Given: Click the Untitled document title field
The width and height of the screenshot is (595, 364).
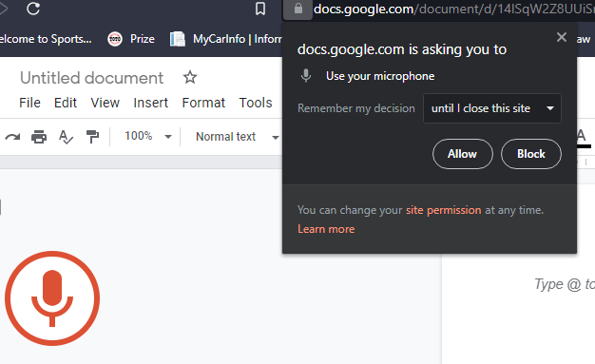Looking at the screenshot, I should [92, 78].
